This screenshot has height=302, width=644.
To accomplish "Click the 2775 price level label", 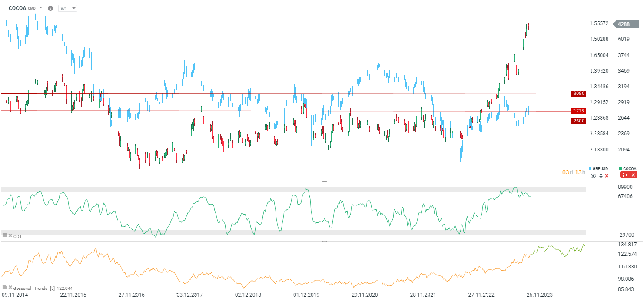I will 579,111.
